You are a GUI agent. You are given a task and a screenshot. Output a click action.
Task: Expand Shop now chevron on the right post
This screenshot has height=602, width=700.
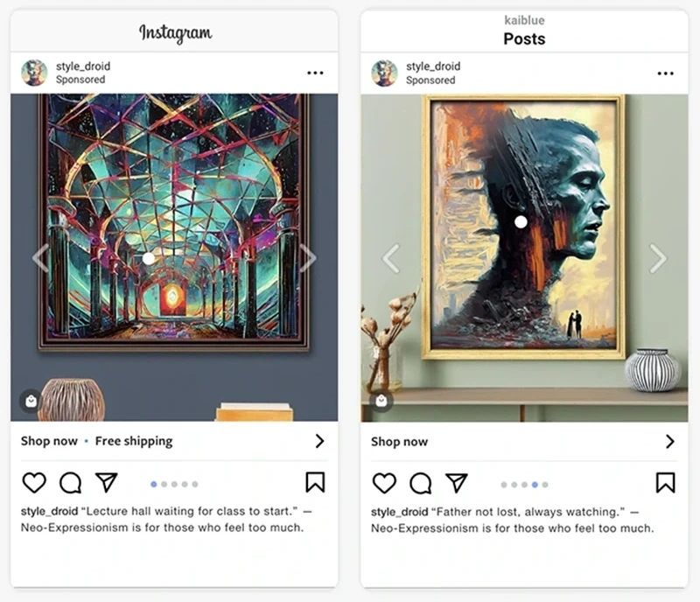click(669, 441)
